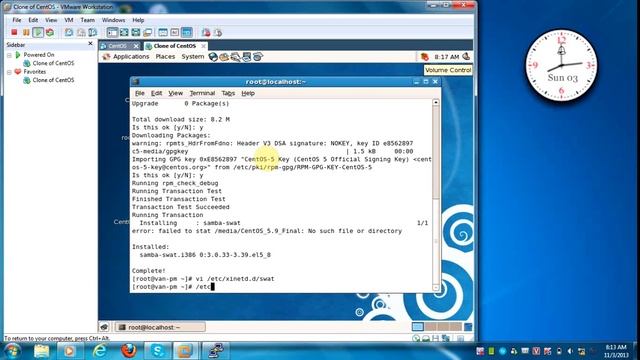Viewport: 640px width, 360px height.
Task: Click the Suspend (pause) toolbar icon
Action: (26, 32)
